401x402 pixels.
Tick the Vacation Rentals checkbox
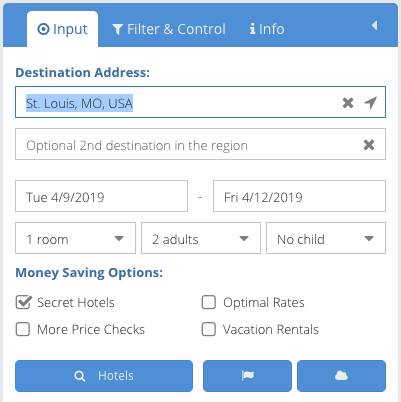(x=209, y=329)
